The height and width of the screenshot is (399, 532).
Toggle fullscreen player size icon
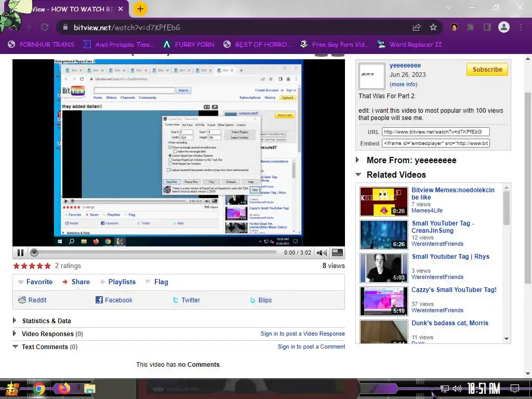point(337,252)
